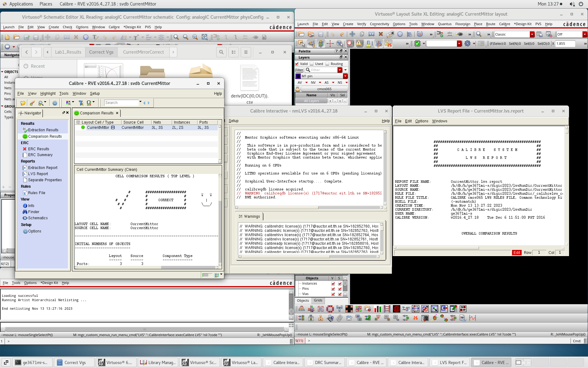Click the cmos065 technology button
This screenshot has height=368, width=588.
(324, 89)
